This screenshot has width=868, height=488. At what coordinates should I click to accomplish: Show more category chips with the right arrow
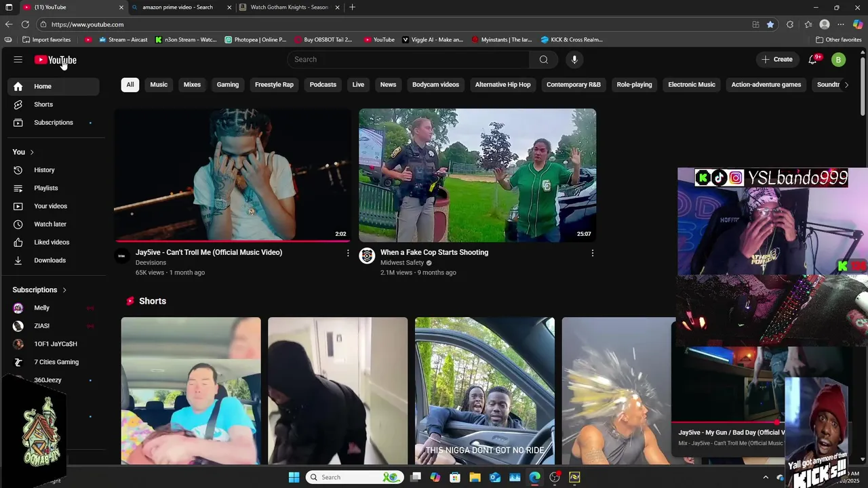click(846, 85)
